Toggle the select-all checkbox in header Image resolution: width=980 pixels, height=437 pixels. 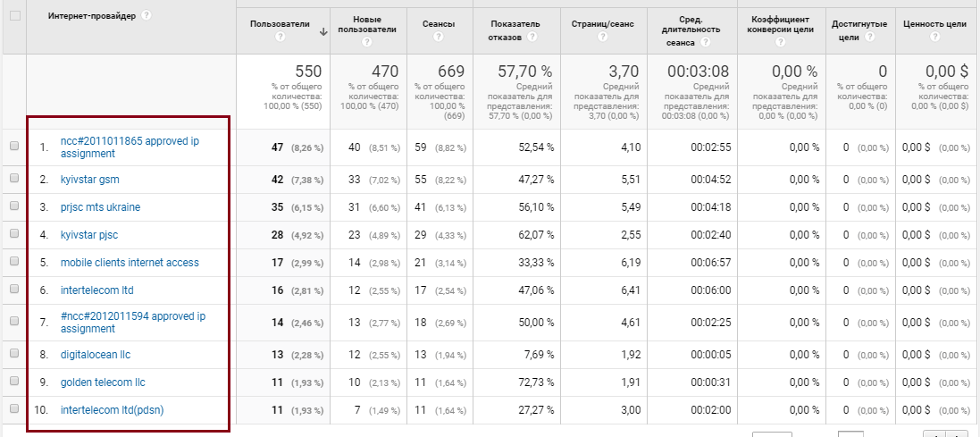pyautogui.click(x=15, y=15)
